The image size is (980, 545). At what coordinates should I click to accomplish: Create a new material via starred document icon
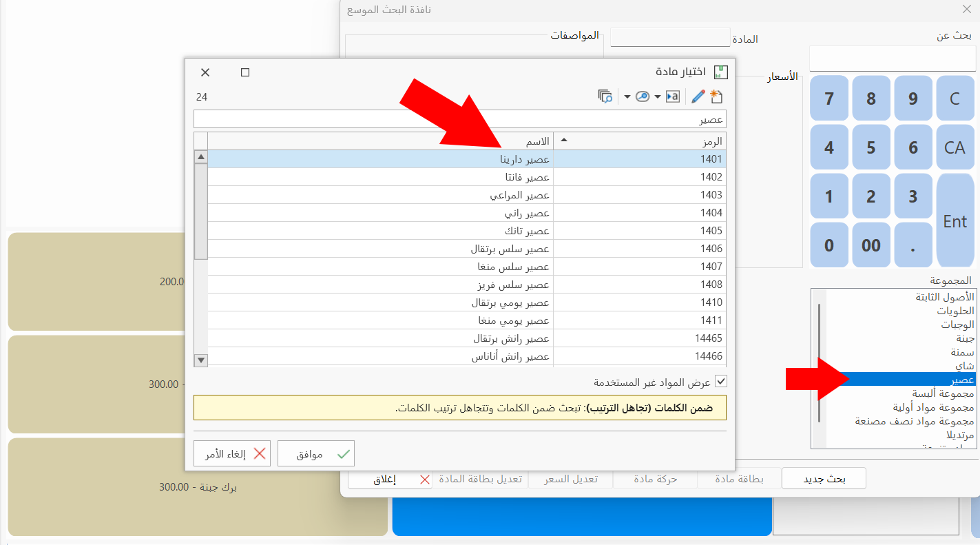718,96
